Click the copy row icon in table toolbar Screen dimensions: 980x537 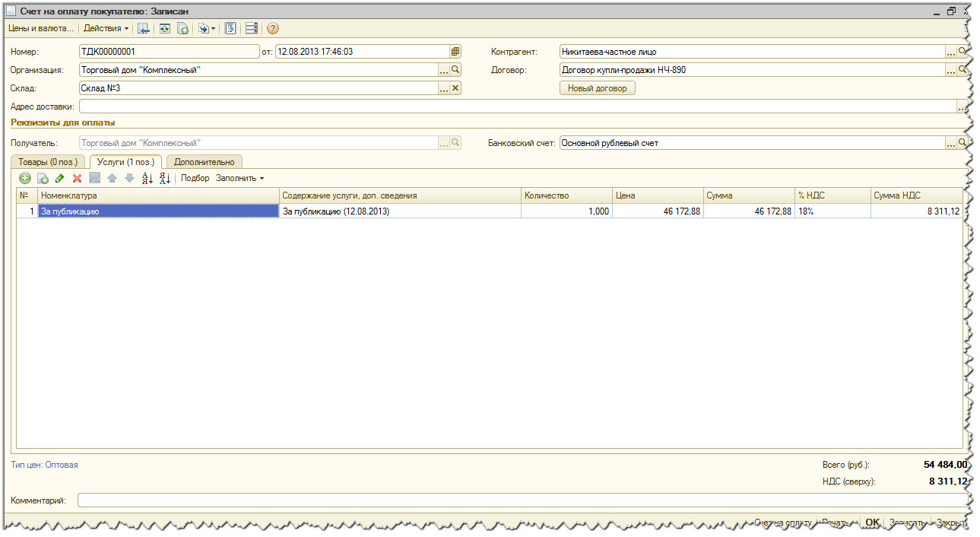(x=43, y=178)
